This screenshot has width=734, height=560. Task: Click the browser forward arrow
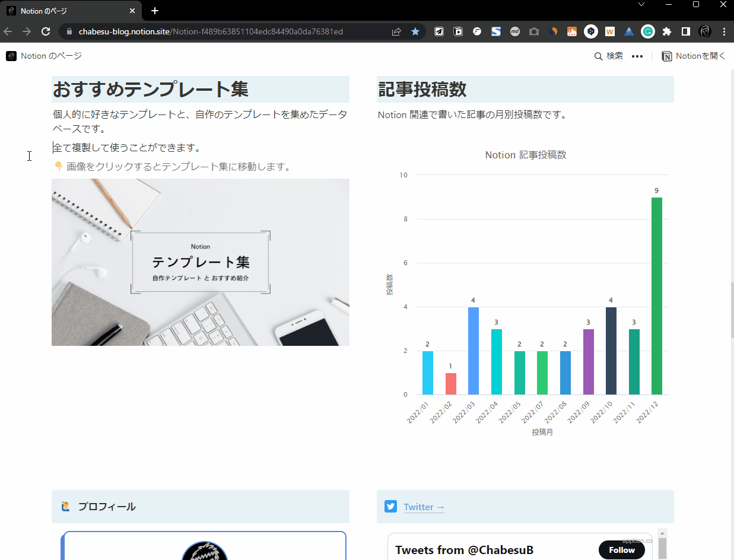tap(27, 31)
